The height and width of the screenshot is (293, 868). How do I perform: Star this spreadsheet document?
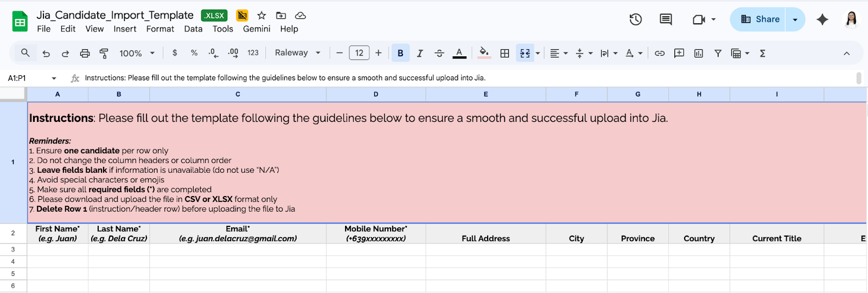pos(261,15)
